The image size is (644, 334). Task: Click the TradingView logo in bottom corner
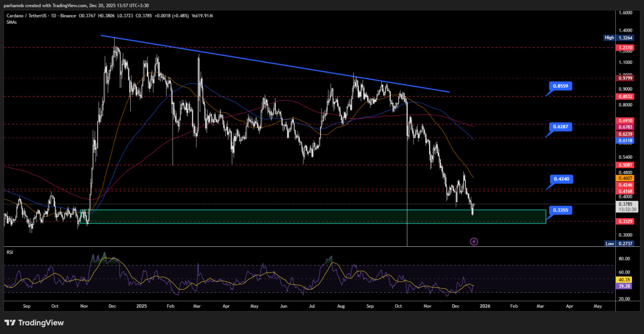pyautogui.click(x=34, y=322)
